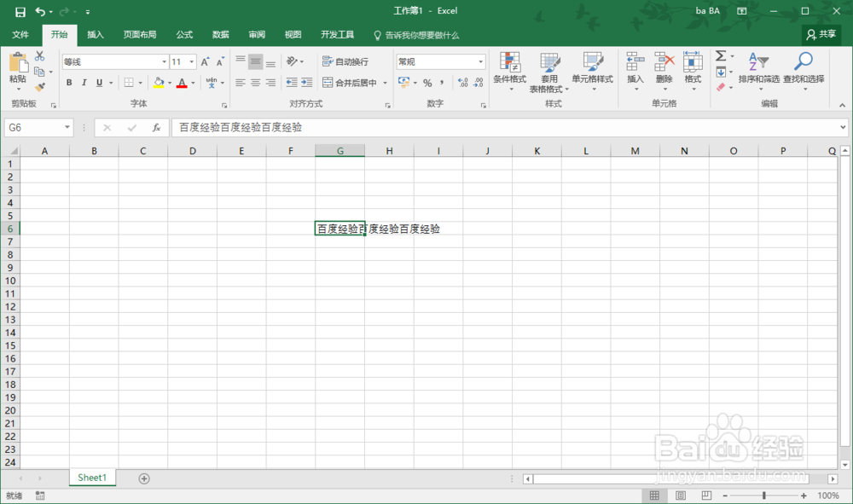Viewport: 853px width, 504px height.
Task: Select column header H
Action: (x=390, y=151)
